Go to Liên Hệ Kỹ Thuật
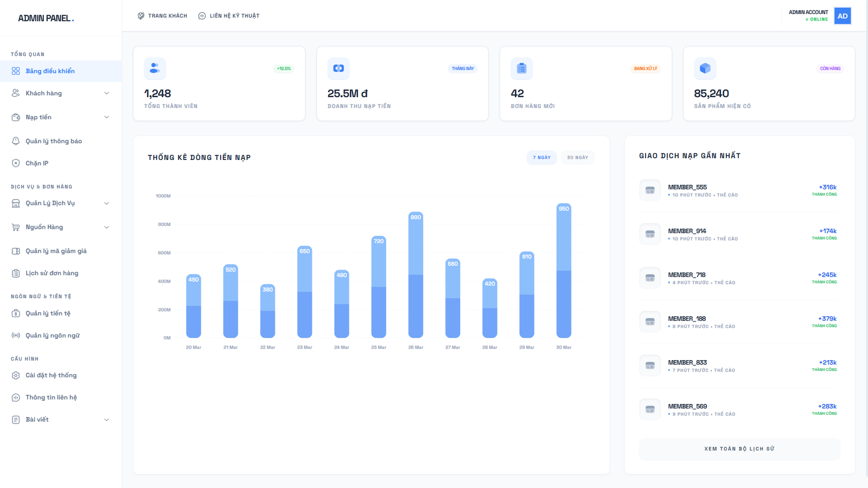Viewport: 868px width, 488px height. 229,16
